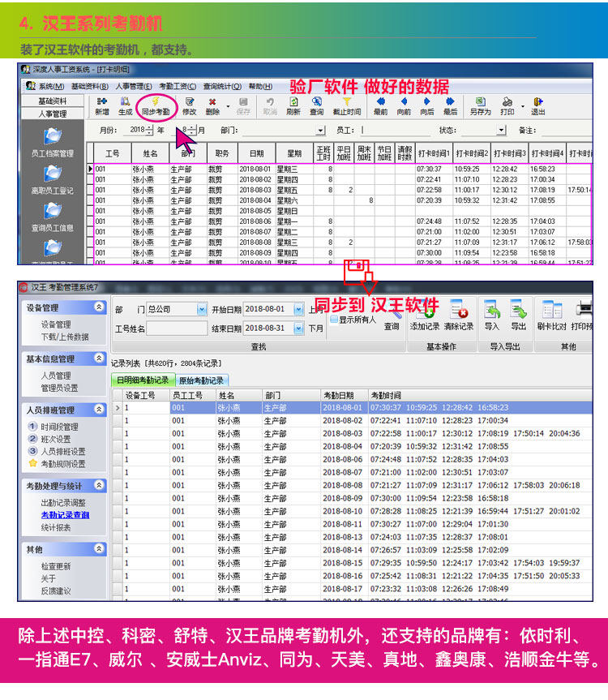Click the 下月 button

[x=316, y=329]
